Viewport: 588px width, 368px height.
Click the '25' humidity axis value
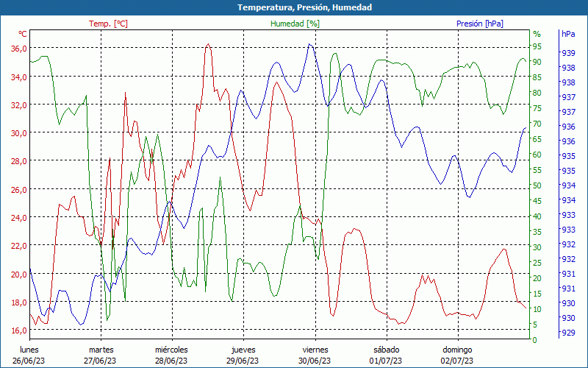coord(537,263)
